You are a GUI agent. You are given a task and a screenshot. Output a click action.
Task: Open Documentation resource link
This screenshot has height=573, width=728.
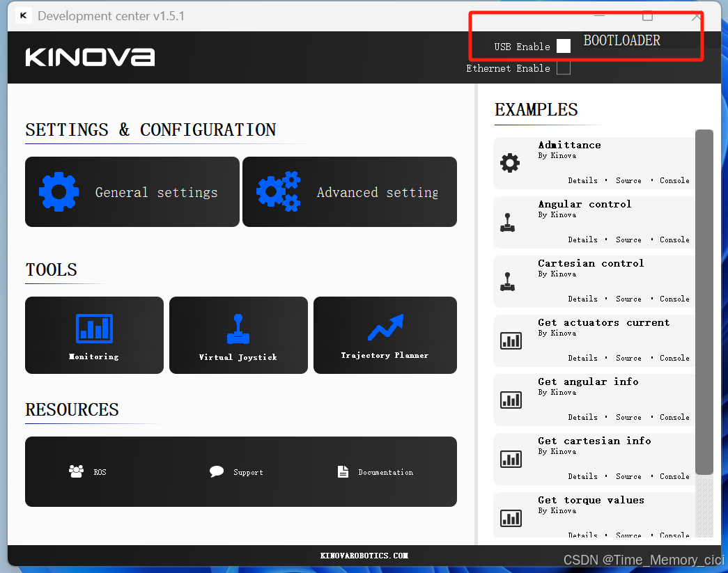[385, 472]
